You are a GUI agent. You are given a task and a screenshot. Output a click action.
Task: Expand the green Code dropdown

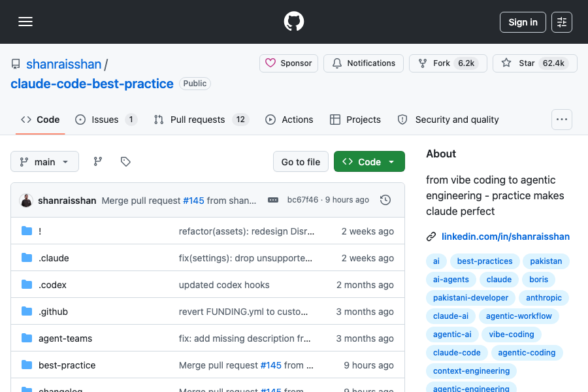(x=369, y=161)
